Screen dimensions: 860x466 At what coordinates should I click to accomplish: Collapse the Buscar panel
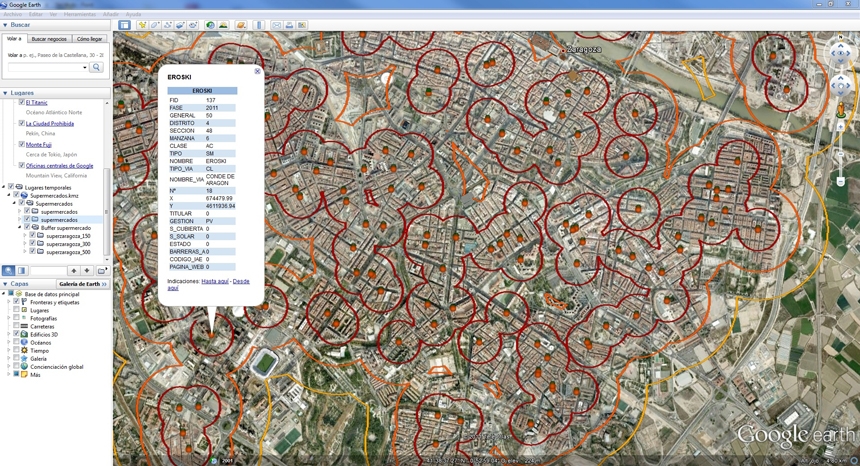5,25
